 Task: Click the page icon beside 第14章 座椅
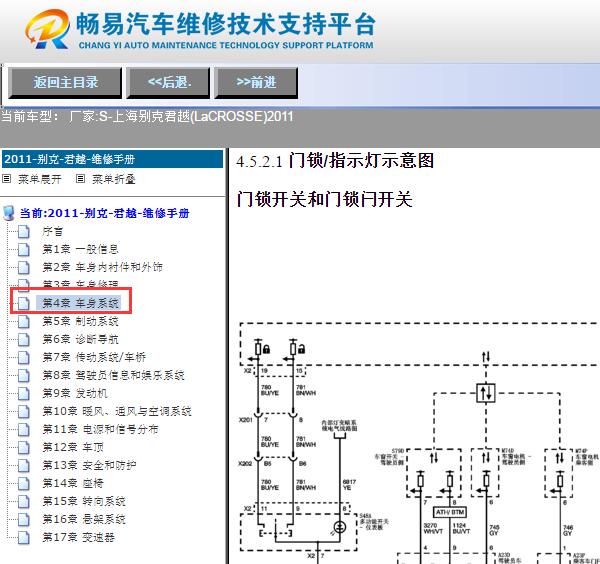click(x=24, y=484)
